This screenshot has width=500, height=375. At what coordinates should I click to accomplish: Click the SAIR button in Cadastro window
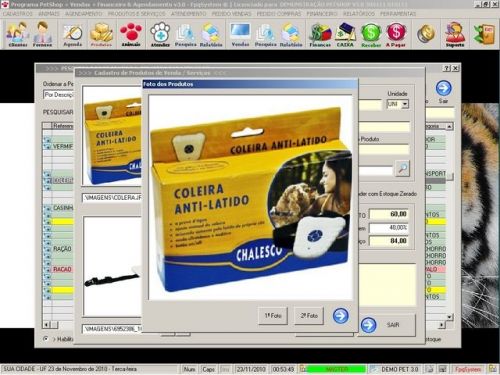388,325
